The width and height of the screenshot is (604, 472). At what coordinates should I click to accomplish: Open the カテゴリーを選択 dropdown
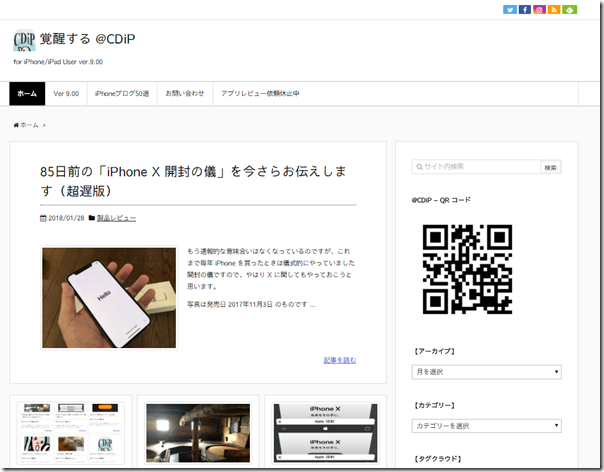(x=487, y=426)
